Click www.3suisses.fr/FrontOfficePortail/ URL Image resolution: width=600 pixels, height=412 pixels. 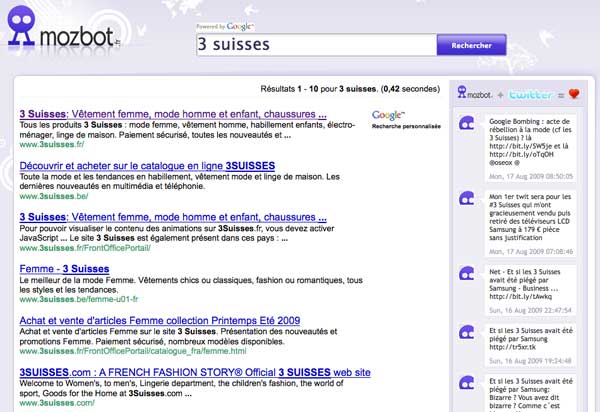point(85,248)
